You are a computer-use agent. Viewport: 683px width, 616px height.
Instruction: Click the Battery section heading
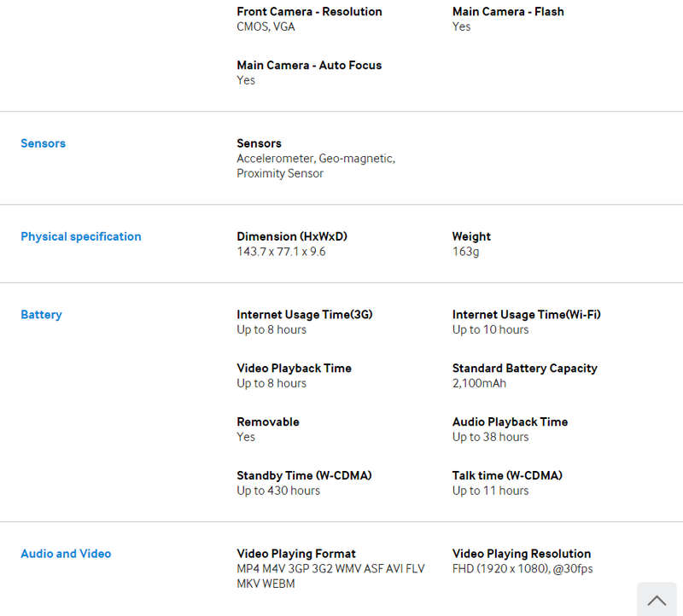[x=41, y=315]
